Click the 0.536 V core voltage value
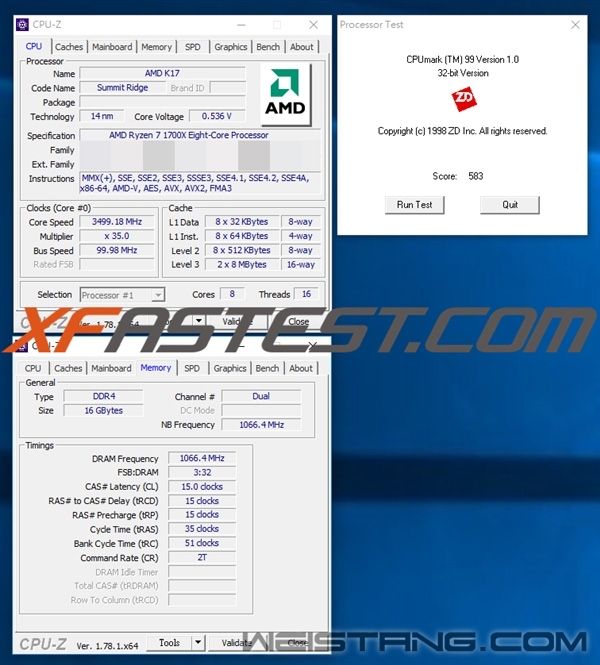The width and height of the screenshot is (600, 665). pyautogui.click(x=217, y=116)
